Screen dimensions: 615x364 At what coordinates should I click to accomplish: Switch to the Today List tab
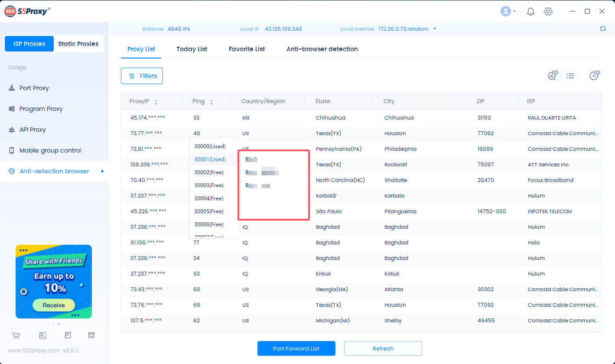(192, 49)
